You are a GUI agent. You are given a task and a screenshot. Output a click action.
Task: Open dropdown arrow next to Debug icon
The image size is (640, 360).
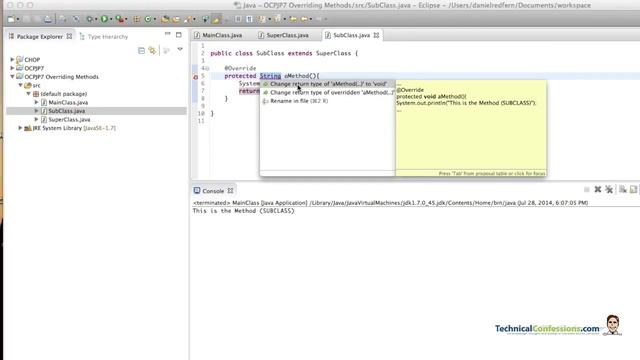pyautogui.click(x=96, y=20)
